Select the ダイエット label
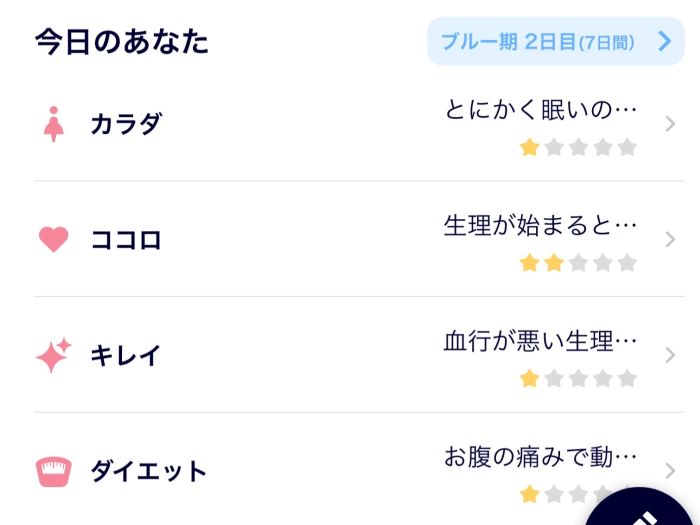The width and height of the screenshot is (700, 525). click(x=149, y=471)
